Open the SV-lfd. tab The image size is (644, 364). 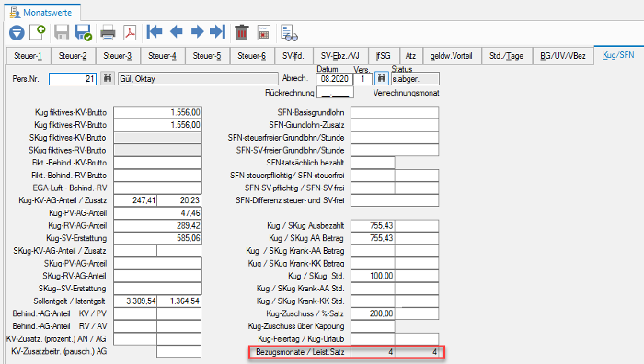(293, 56)
